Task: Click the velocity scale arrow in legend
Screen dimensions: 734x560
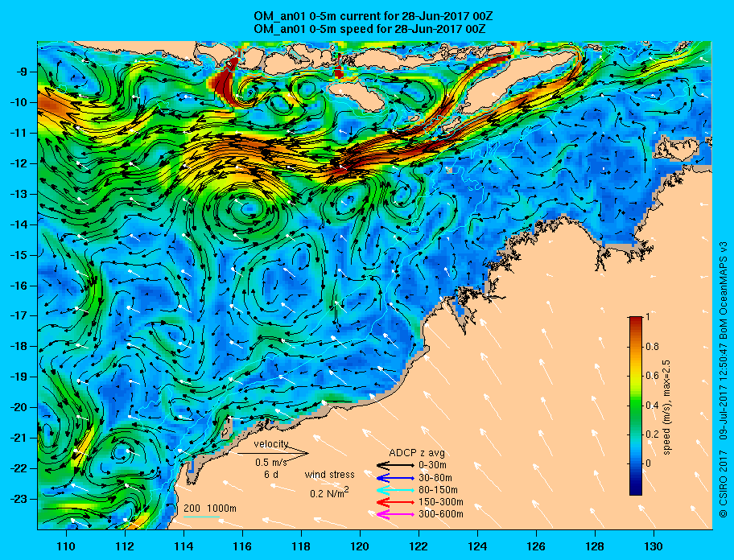Action: (273, 453)
